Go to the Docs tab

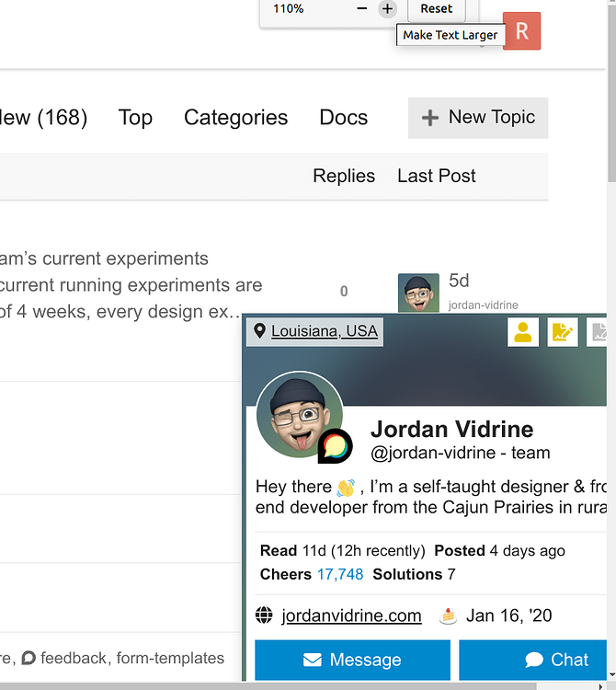(343, 118)
